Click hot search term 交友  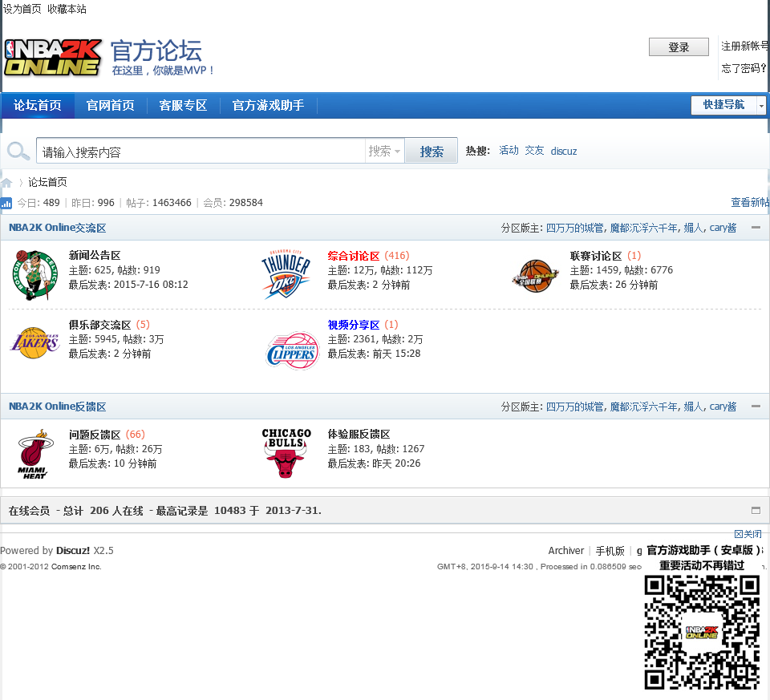point(534,150)
